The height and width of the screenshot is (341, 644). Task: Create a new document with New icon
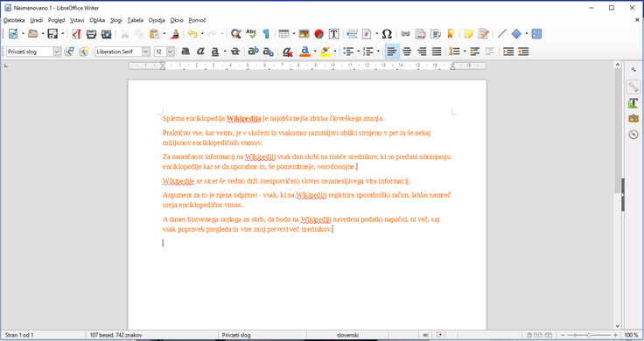click(13, 33)
